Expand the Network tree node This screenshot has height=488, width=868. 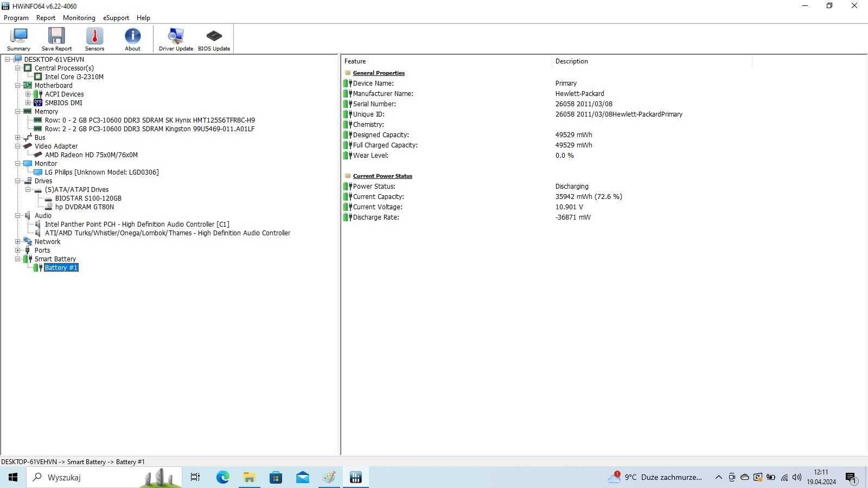(18, 242)
